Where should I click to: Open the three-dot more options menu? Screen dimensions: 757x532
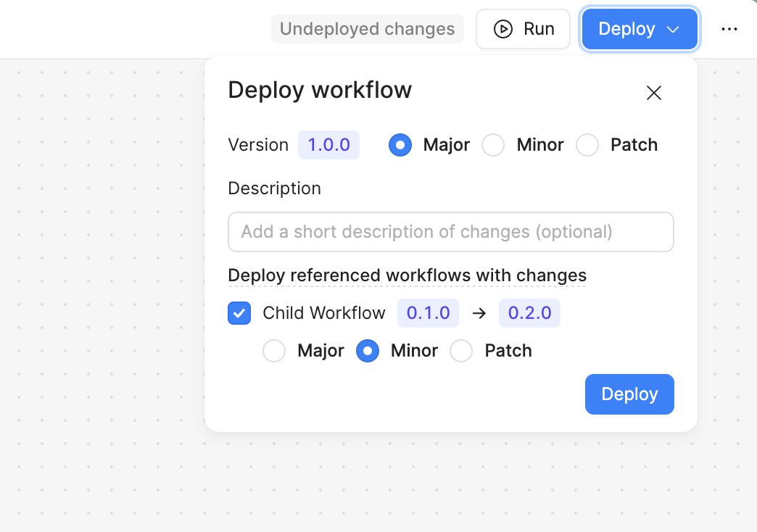[x=729, y=29]
